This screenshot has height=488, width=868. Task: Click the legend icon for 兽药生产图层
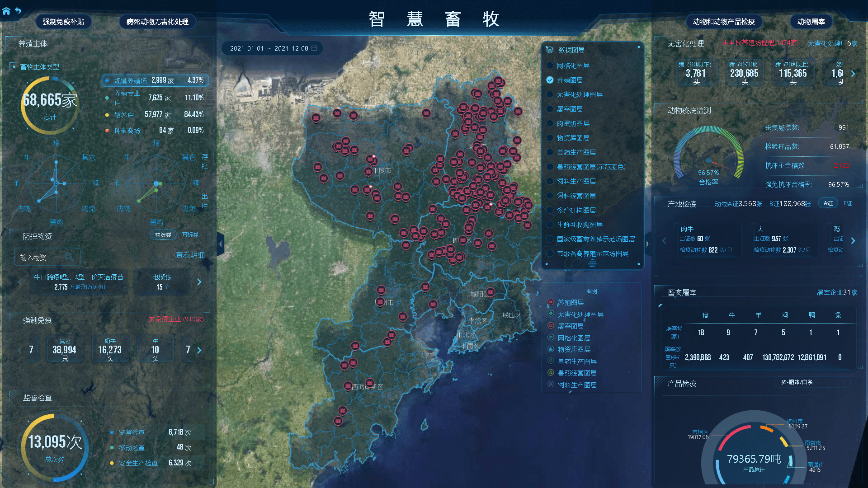(551, 361)
